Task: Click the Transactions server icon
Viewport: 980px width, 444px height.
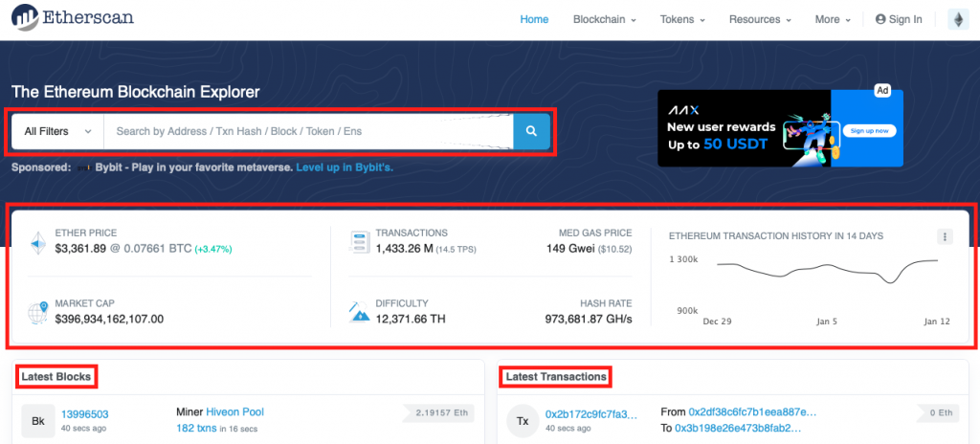Action: click(360, 242)
